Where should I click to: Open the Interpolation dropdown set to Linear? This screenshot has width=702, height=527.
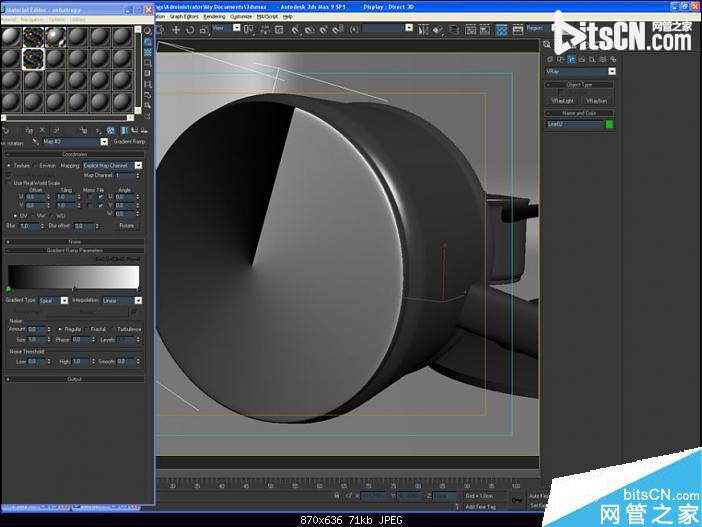point(120,300)
